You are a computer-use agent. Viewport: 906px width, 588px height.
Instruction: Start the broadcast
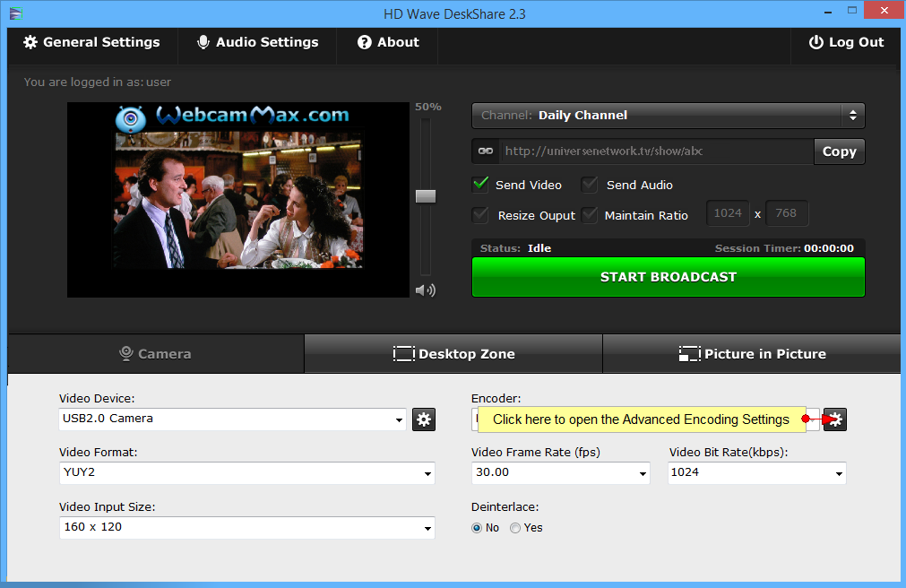668,277
